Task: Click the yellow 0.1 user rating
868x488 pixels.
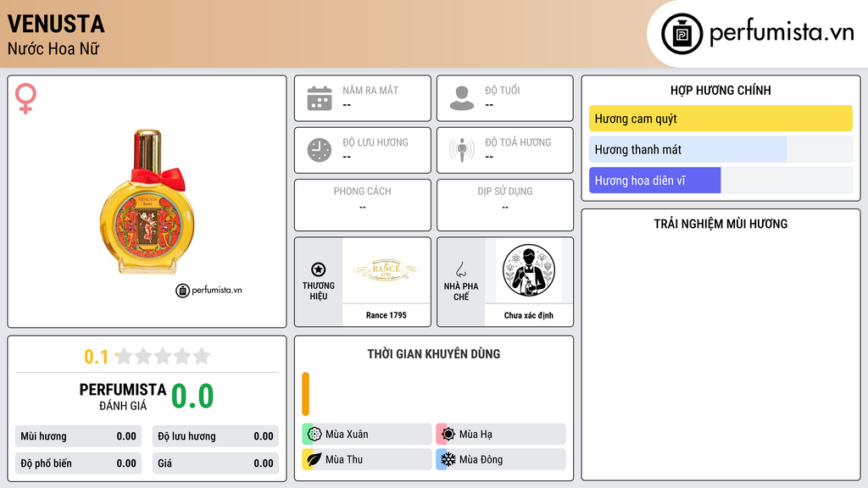Action: 96,357
